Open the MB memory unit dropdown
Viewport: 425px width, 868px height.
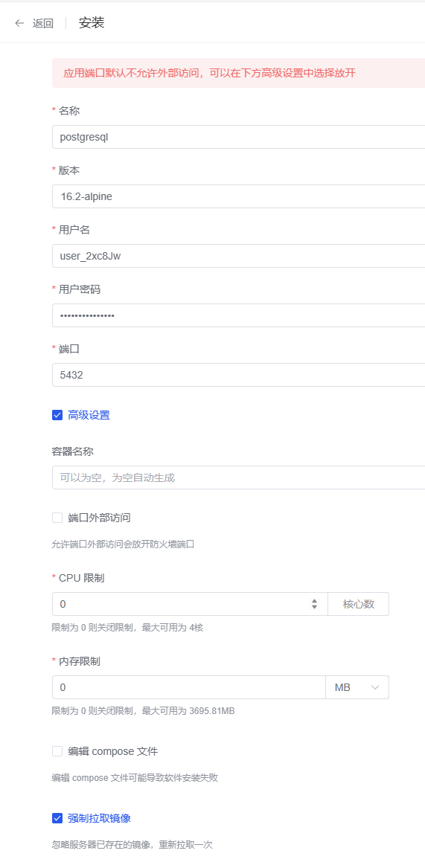pyautogui.click(x=357, y=687)
